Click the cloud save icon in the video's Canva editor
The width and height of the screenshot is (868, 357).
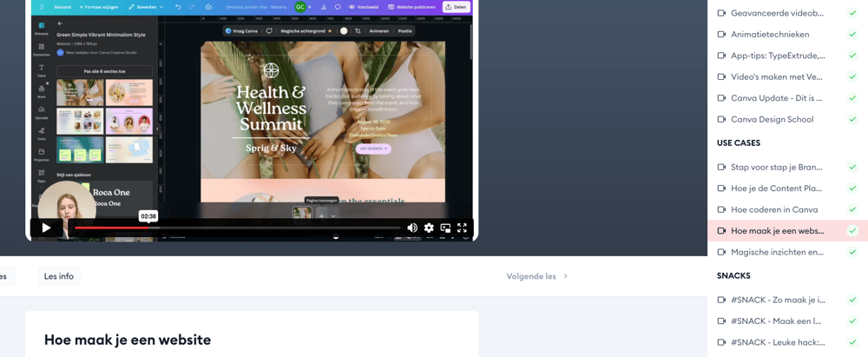click(x=208, y=7)
